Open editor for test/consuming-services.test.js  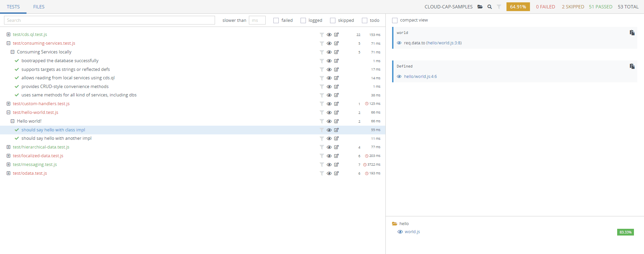(x=336, y=43)
